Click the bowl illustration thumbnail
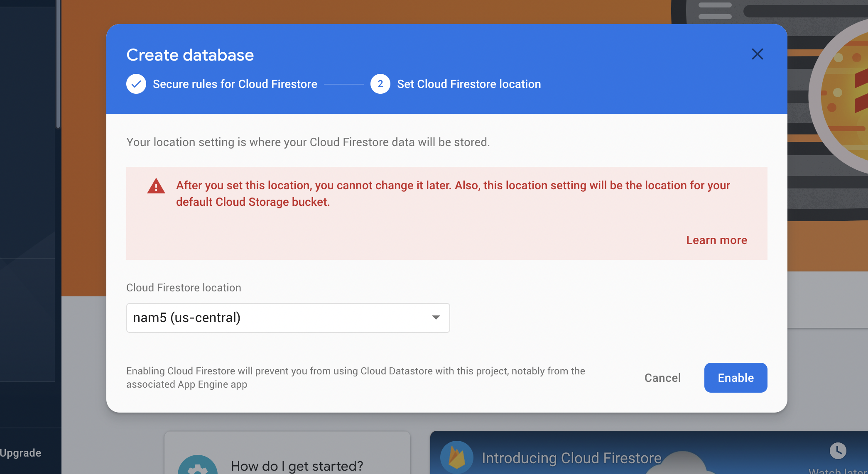Image resolution: width=868 pixels, height=474 pixels. (843, 95)
